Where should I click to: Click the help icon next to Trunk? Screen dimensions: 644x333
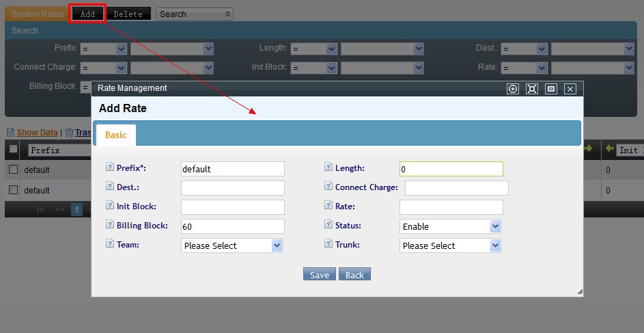click(x=328, y=244)
